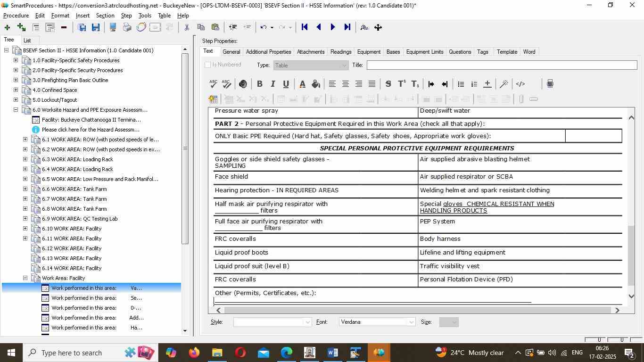Open HTML source code view icon

[520, 84]
